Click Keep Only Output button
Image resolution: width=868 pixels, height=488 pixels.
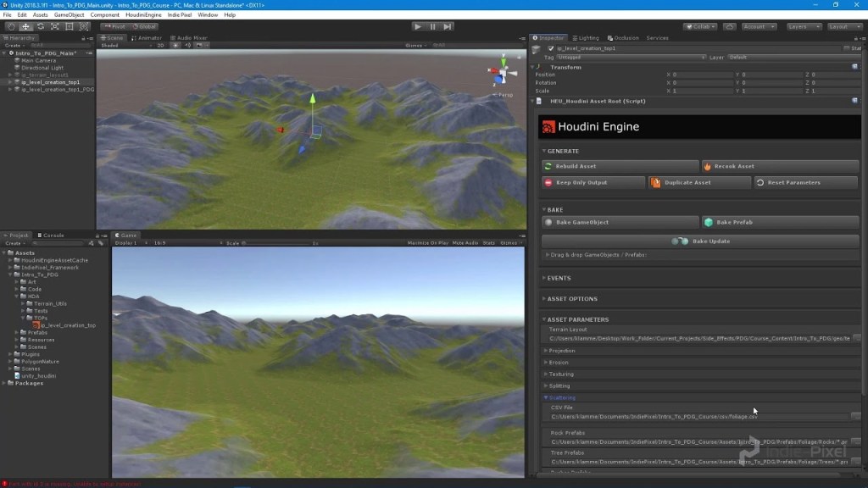(593, 183)
